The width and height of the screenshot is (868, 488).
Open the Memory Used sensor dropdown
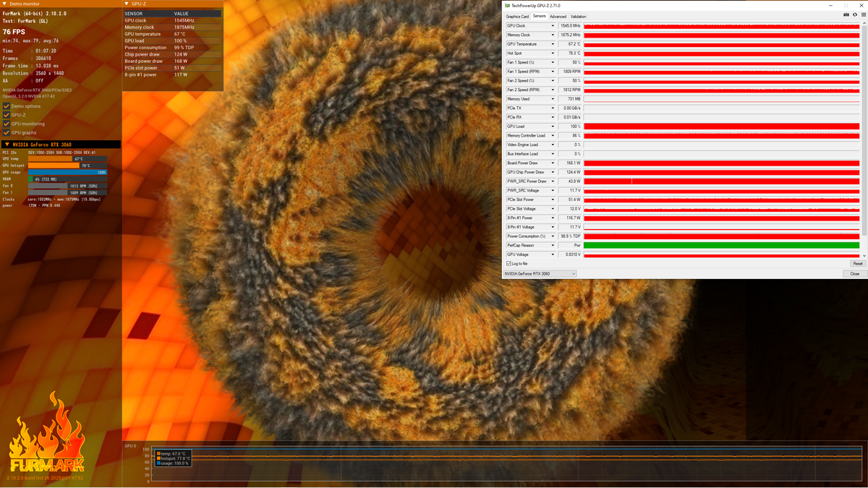coord(553,99)
